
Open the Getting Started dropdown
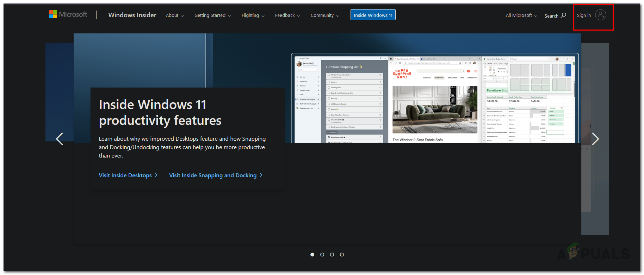213,15
